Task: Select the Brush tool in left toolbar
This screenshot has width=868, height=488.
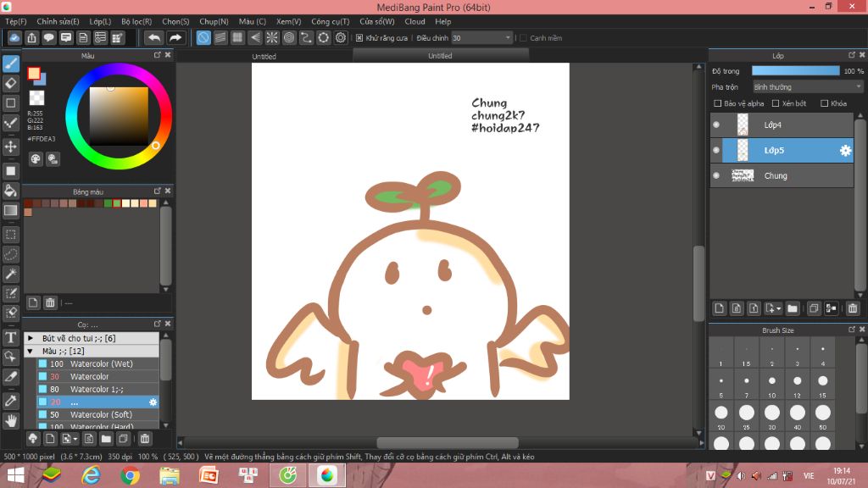Action: click(x=10, y=64)
